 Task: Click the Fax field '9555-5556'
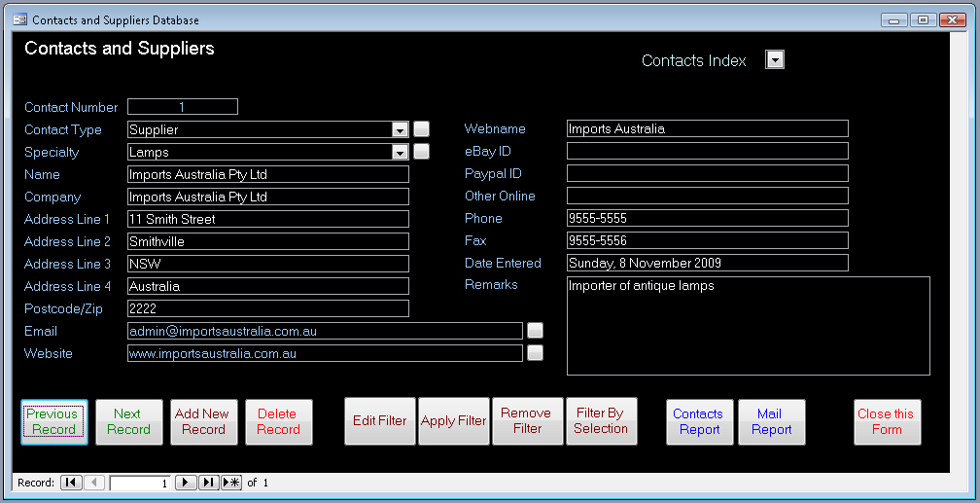pos(708,240)
